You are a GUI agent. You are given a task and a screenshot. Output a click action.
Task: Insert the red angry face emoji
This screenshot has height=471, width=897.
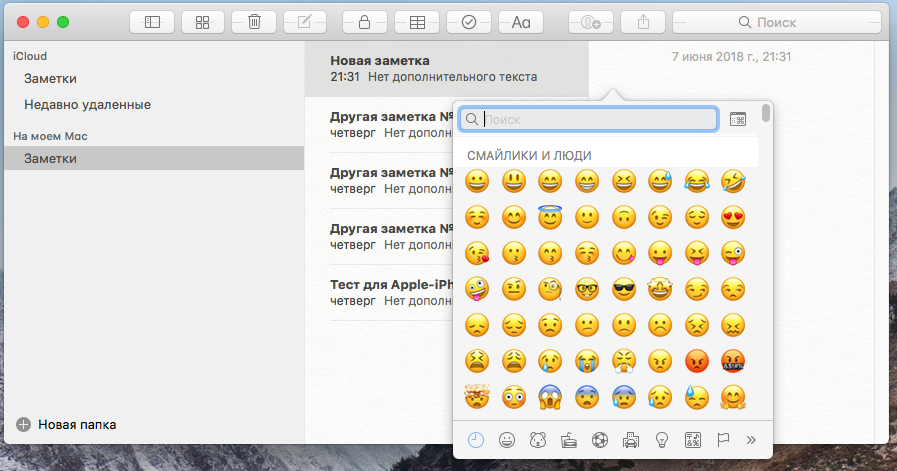pos(697,361)
